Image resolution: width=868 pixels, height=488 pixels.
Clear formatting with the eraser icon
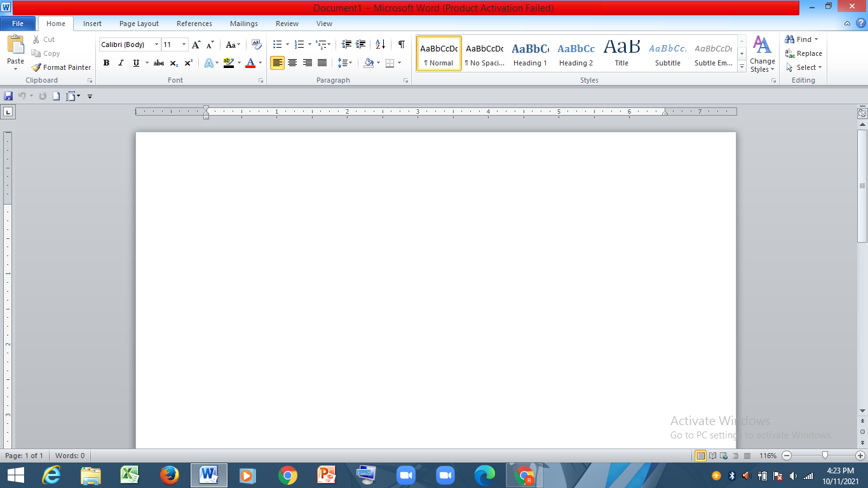[x=257, y=44]
